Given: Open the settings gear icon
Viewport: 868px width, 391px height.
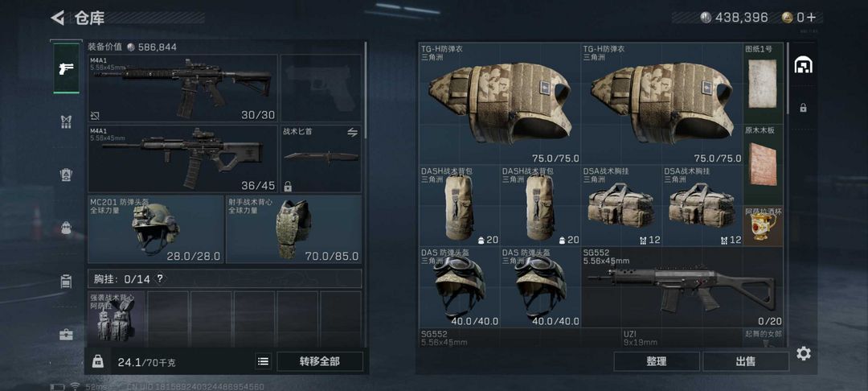Looking at the screenshot, I should (803, 353).
